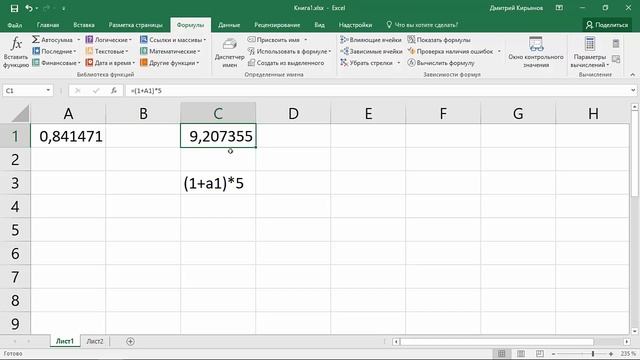Save the workbook from Quick Access

coord(14,8)
